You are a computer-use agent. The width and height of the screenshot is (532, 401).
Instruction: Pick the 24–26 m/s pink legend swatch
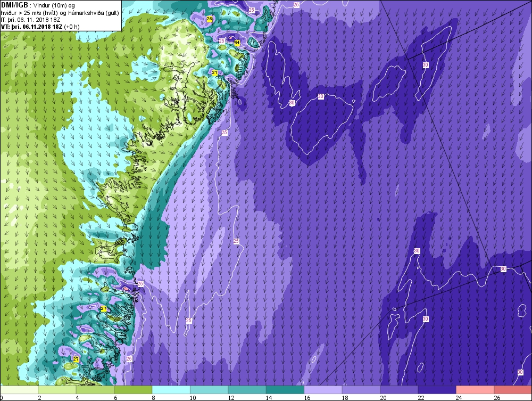coord(475,390)
